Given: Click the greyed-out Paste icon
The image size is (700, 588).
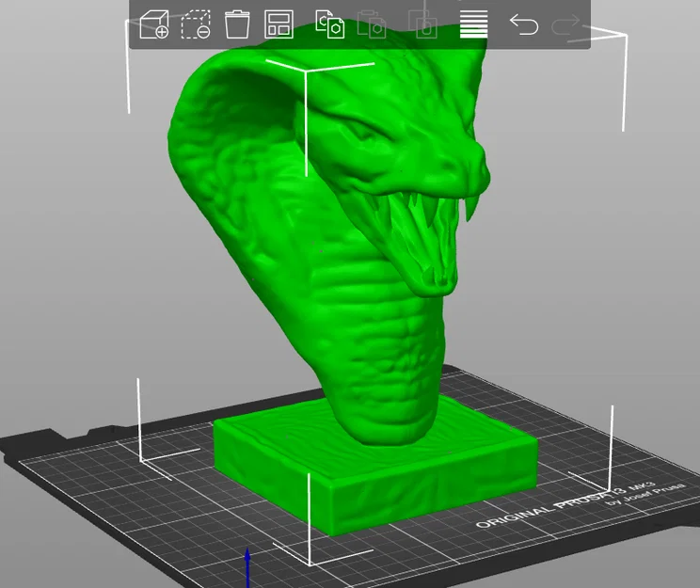Looking at the screenshot, I should (372, 25).
